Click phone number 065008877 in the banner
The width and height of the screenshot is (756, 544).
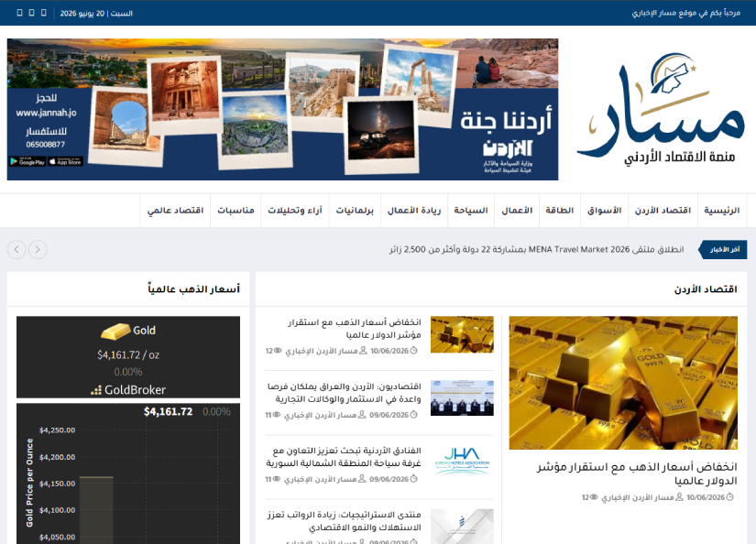pos(46,145)
